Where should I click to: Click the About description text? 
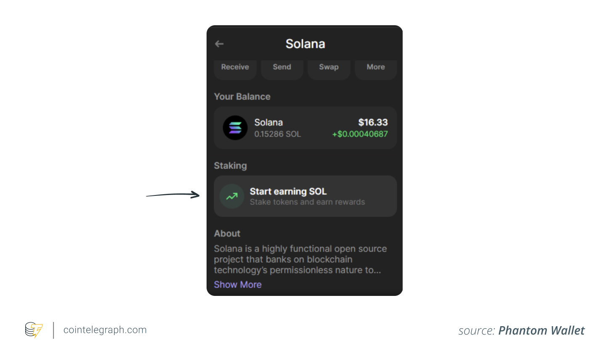tap(300, 259)
